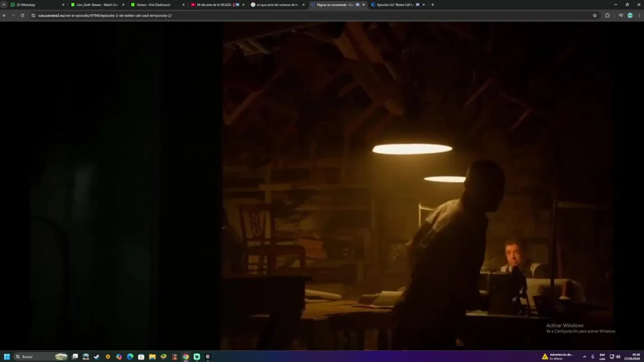Click the microphone tray icon
Image resolution: width=644 pixels, height=362 pixels.
point(592,356)
